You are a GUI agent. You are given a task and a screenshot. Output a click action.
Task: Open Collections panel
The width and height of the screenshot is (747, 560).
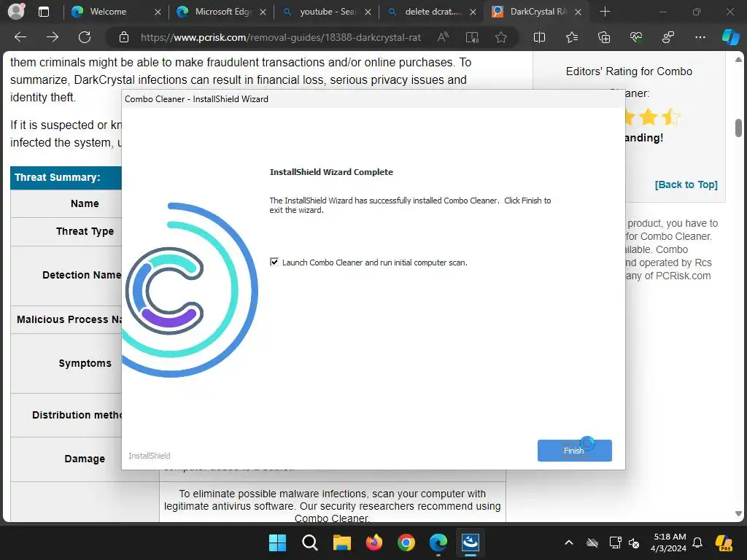point(604,37)
